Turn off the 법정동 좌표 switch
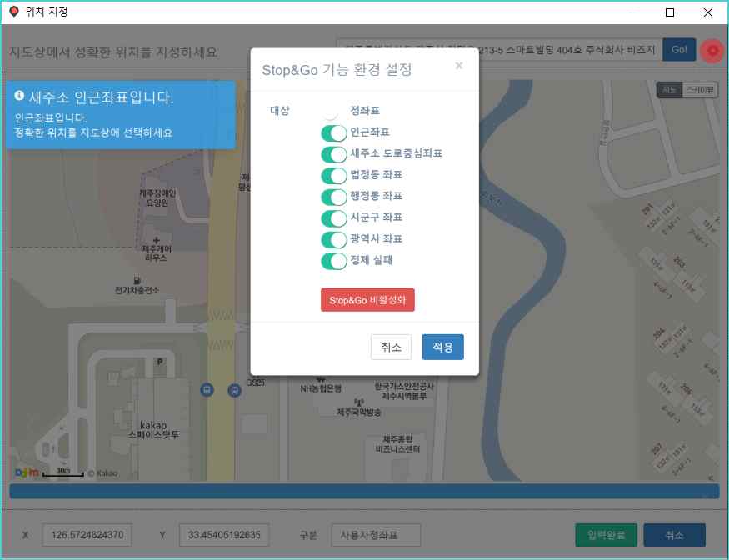 pyautogui.click(x=334, y=175)
